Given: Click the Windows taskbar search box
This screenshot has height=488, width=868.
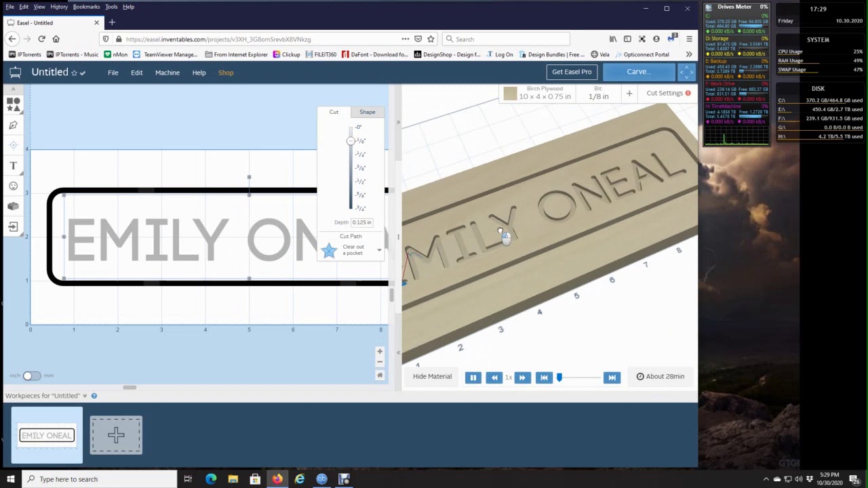Looking at the screenshot, I should tap(99, 479).
